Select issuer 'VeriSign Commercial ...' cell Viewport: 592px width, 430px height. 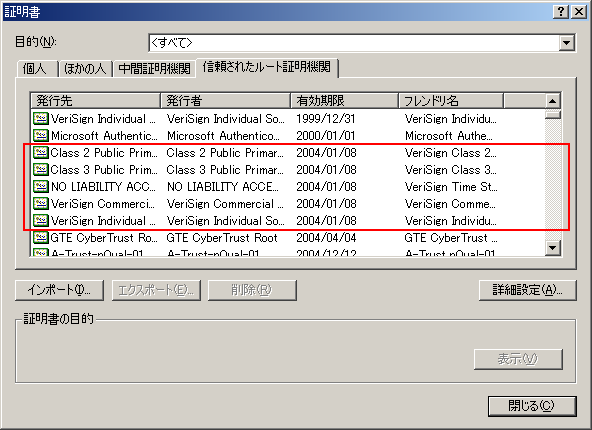pyautogui.click(x=225, y=203)
